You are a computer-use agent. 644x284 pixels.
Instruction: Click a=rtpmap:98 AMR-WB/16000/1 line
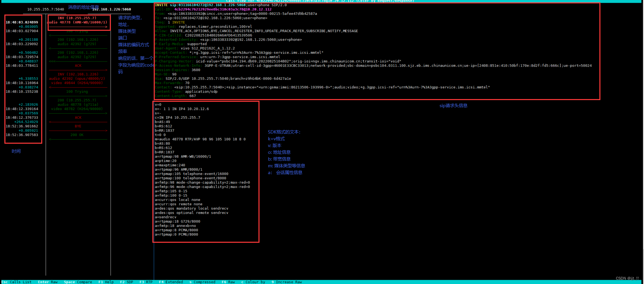click(183, 157)
